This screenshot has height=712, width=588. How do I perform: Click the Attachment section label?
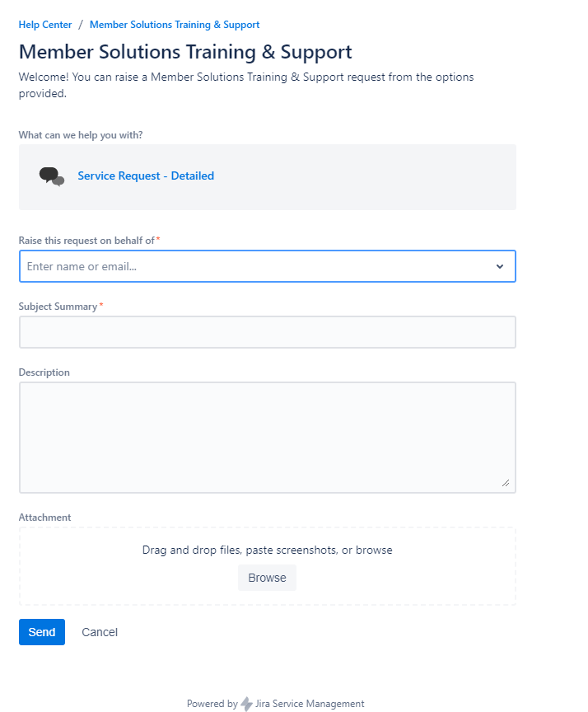coord(44,518)
